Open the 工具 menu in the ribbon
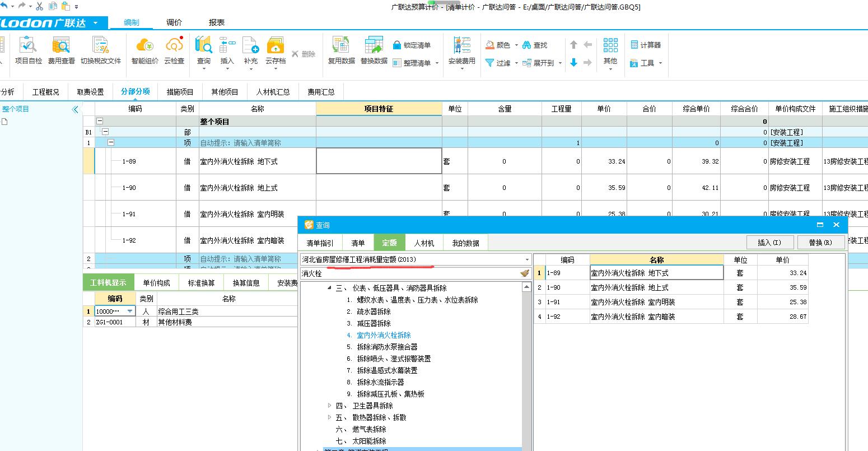This screenshot has width=868, height=451. (x=646, y=63)
